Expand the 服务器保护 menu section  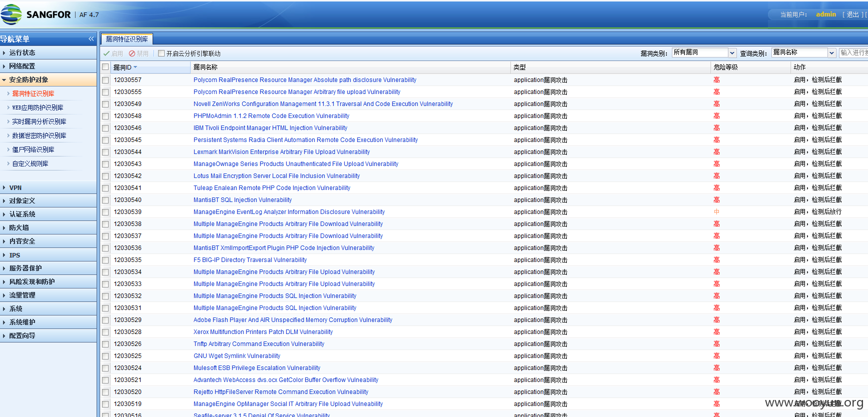click(48, 268)
